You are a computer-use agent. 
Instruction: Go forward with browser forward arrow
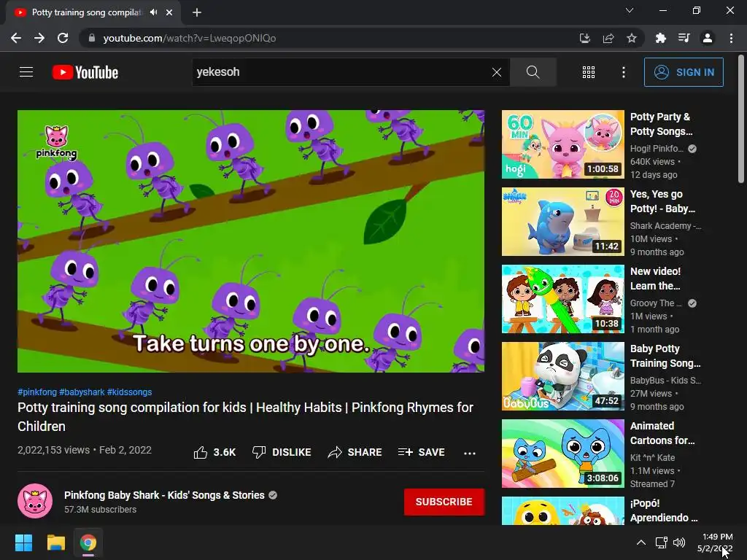point(39,38)
